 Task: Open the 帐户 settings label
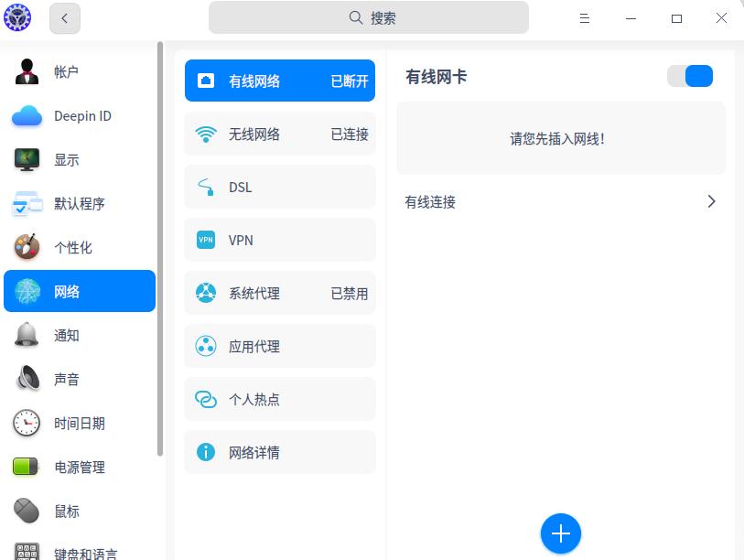67,72
